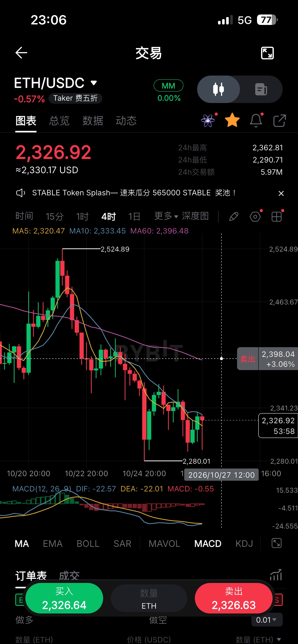Switch to the 数据 tab
Screen dimensions: 298x644
pos(93,121)
